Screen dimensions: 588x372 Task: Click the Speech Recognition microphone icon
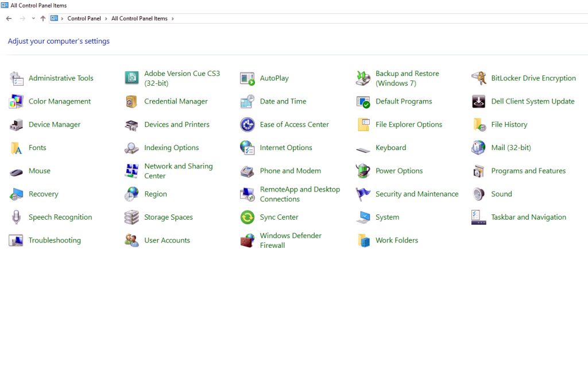click(x=16, y=217)
